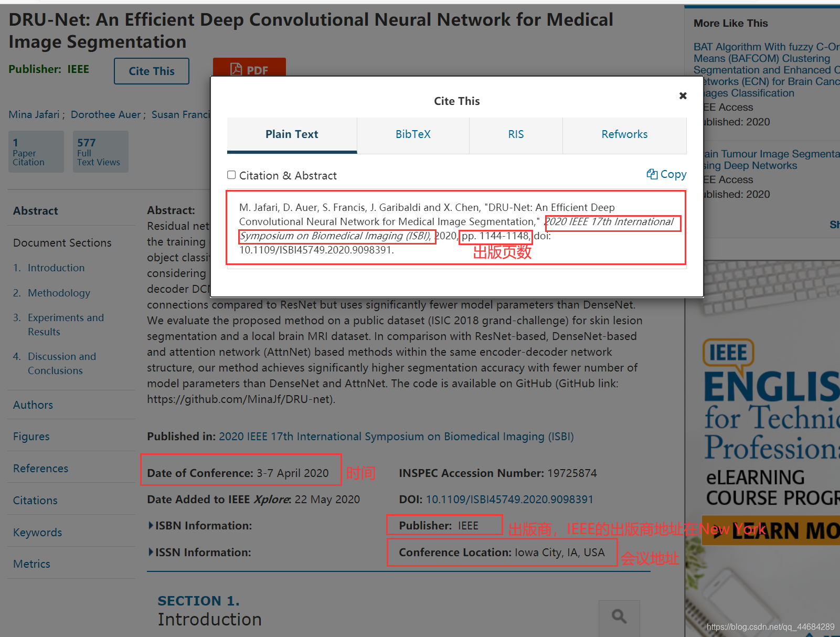Tick the Citation & Abstract checkbox

pyautogui.click(x=231, y=175)
